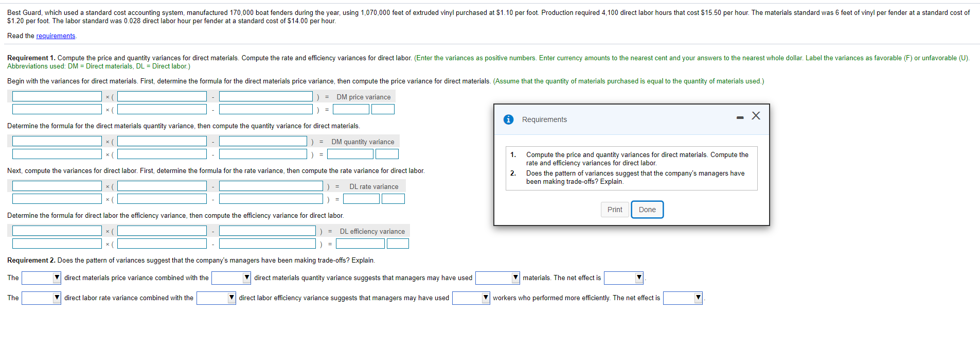
Task: Click DM price variance F/U label field
Action: click(x=383, y=109)
